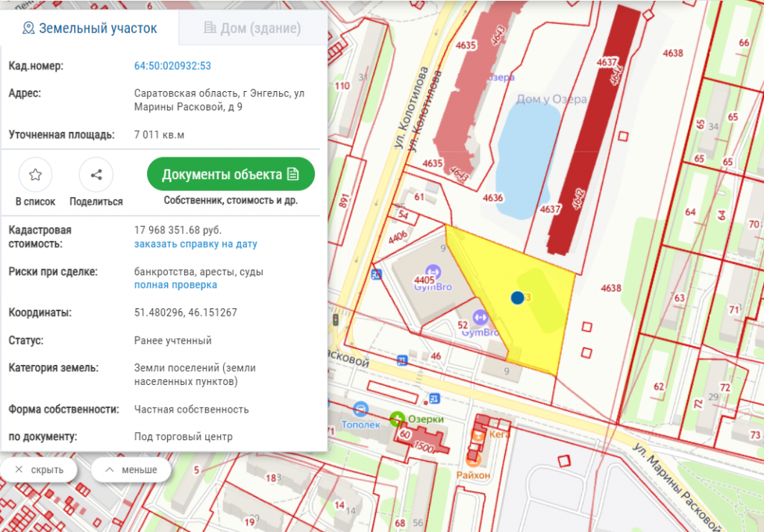The height and width of the screenshot is (532, 764).
Task: Click map label Дом у Озера
Action: [x=551, y=99]
